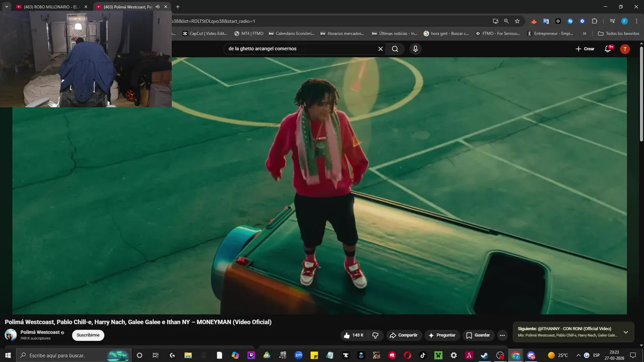Open a new browser tab
644x362 pixels.
pyautogui.click(x=178, y=7)
